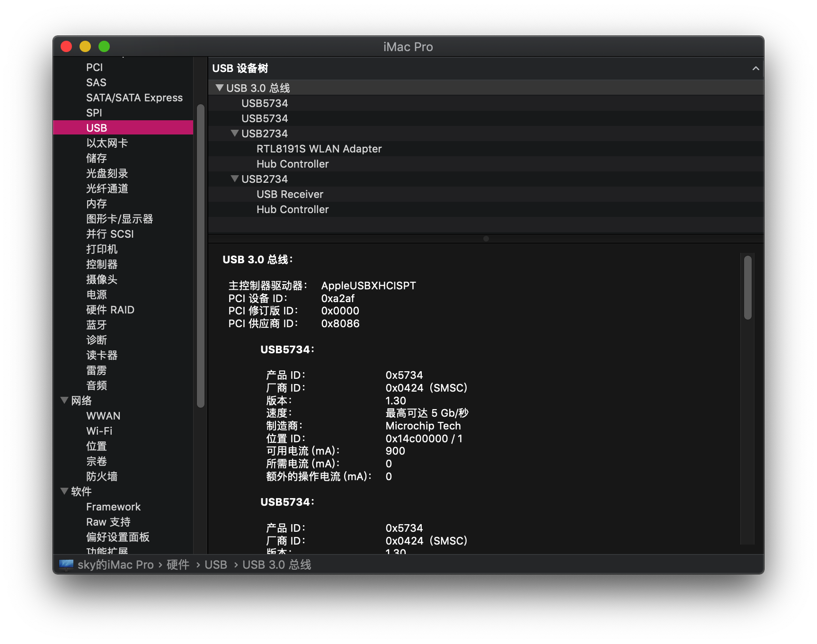Collapse the 软件 sidebar section
The height and width of the screenshot is (644, 817).
(64, 491)
